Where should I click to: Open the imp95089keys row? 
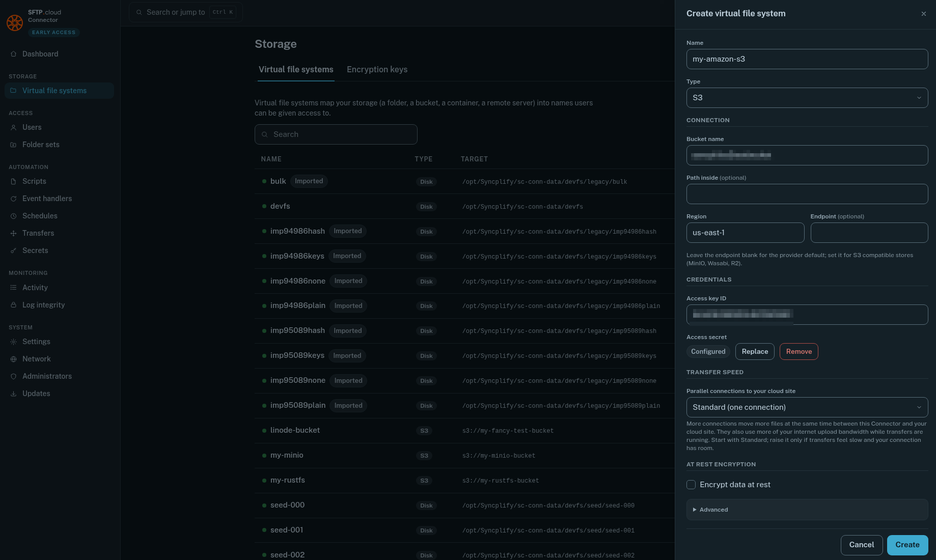[464, 356]
